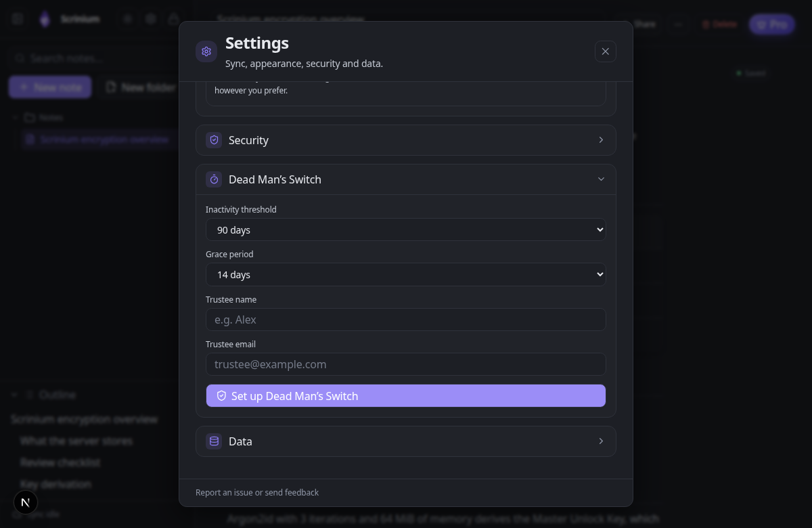
Task: Click the Pro button in background
Action: click(772, 24)
